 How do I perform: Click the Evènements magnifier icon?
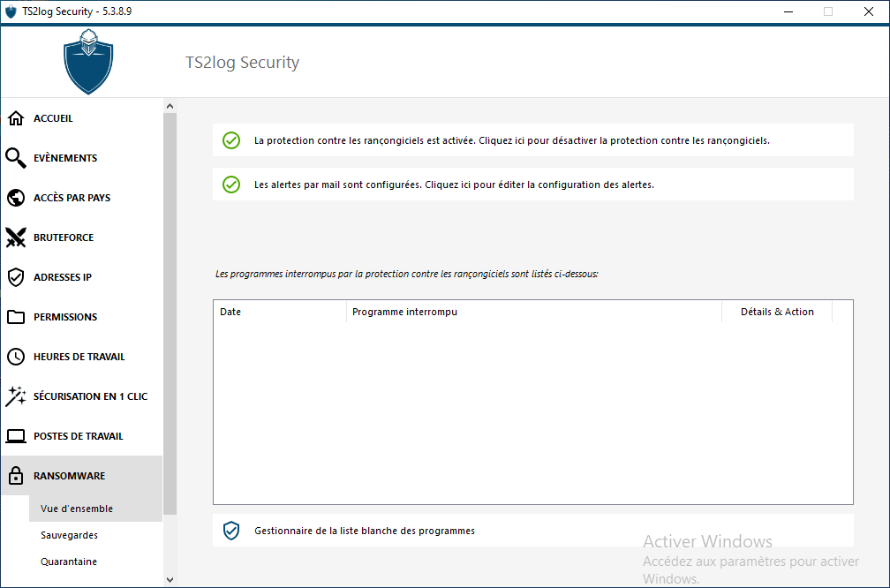pyautogui.click(x=16, y=158)
